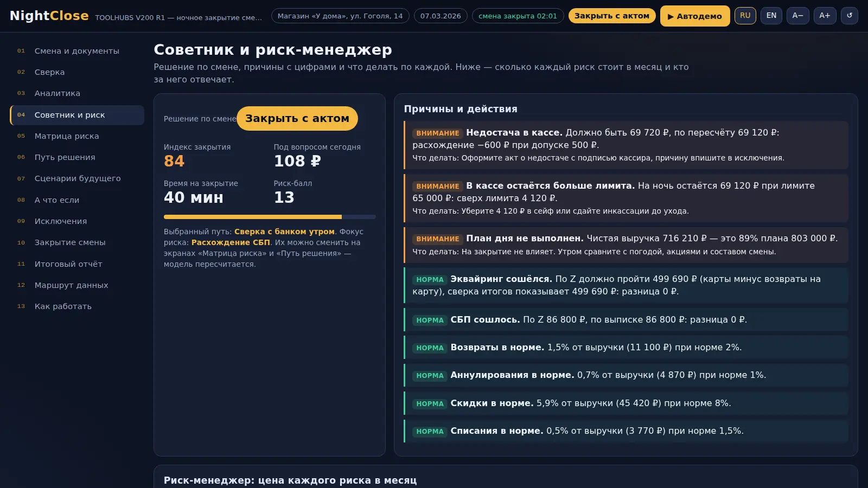Select the «Недостача в кассе» warning card
This screenshot has height=488, width=868.
pos(626,145)
